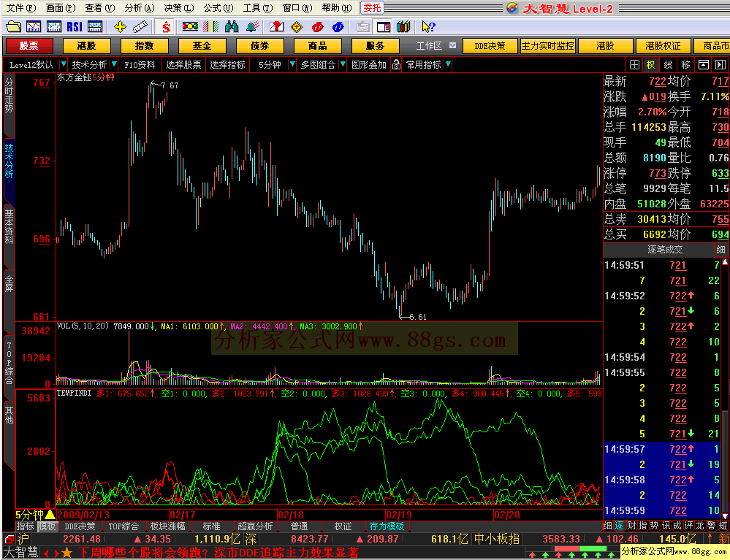Expand the 5分钟 period dropdown arrow

pyautogui.click(x=292, y=65)
